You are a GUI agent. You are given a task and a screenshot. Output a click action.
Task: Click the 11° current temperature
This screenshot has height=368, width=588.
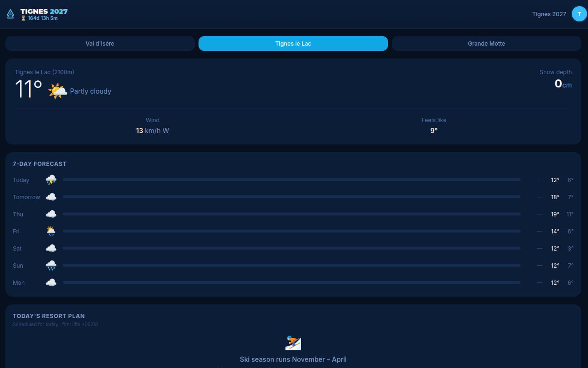coord(28,89)
